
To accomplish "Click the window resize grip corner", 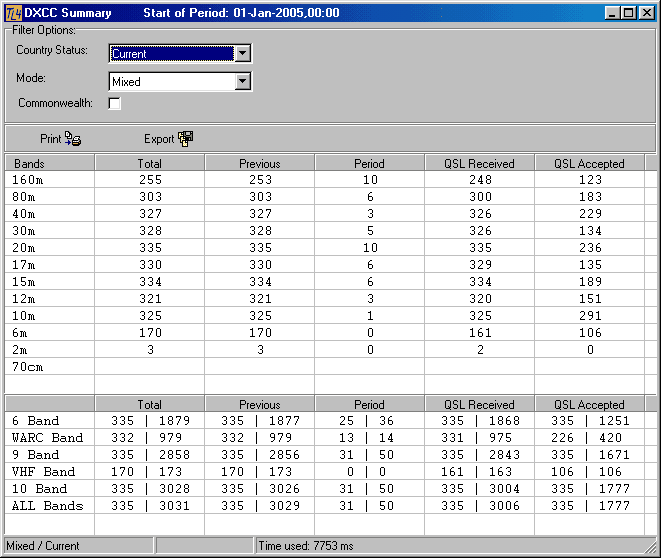I will 651,547.
